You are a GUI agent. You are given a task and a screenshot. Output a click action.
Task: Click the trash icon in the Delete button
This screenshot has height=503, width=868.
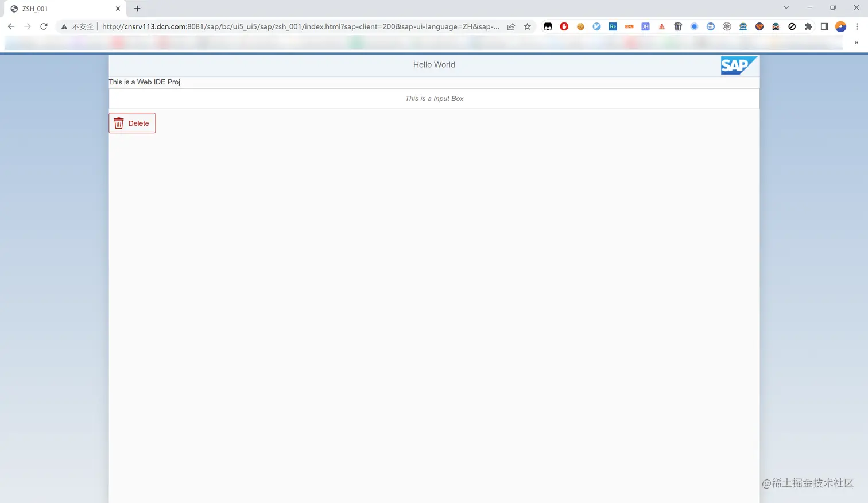(x=119, y=123)
